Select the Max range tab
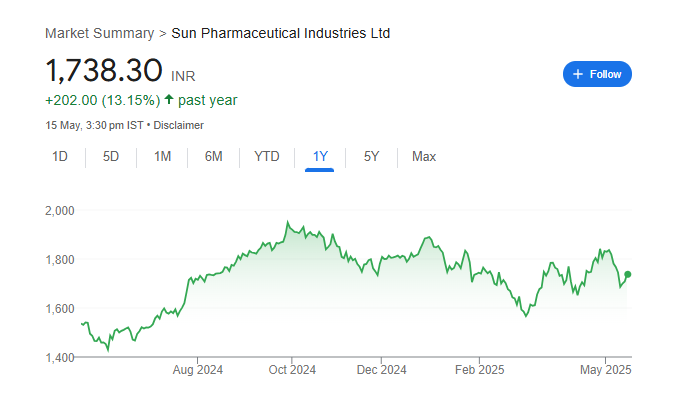Image resolution: width=680 pixels, height=394 pixels. [x=424, y=156]
